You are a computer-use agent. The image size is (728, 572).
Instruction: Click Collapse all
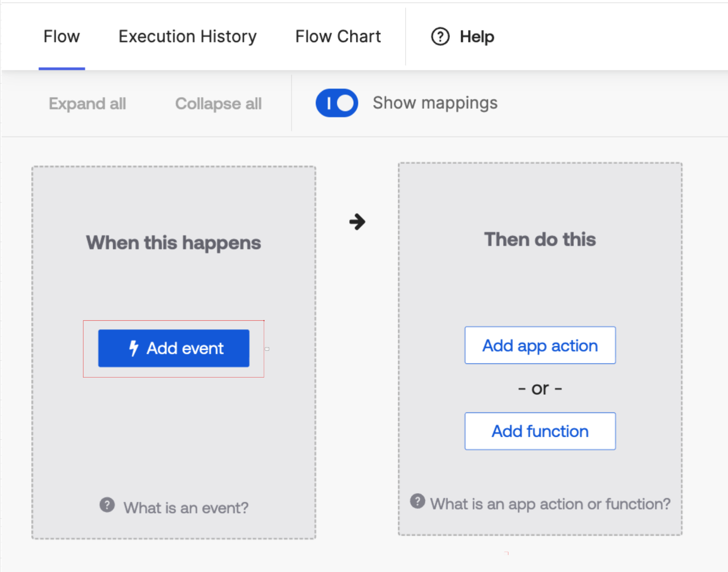click(x=218, y=103)
